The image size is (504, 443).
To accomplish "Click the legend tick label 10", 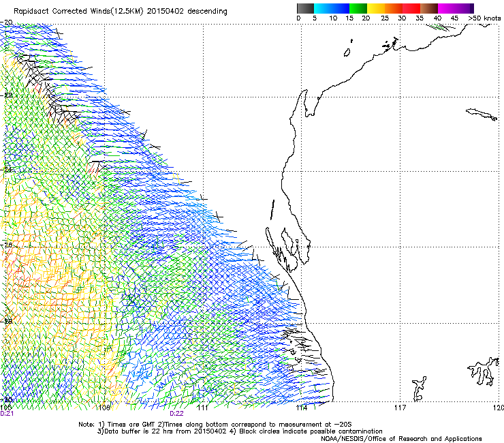I will [333, 18].
